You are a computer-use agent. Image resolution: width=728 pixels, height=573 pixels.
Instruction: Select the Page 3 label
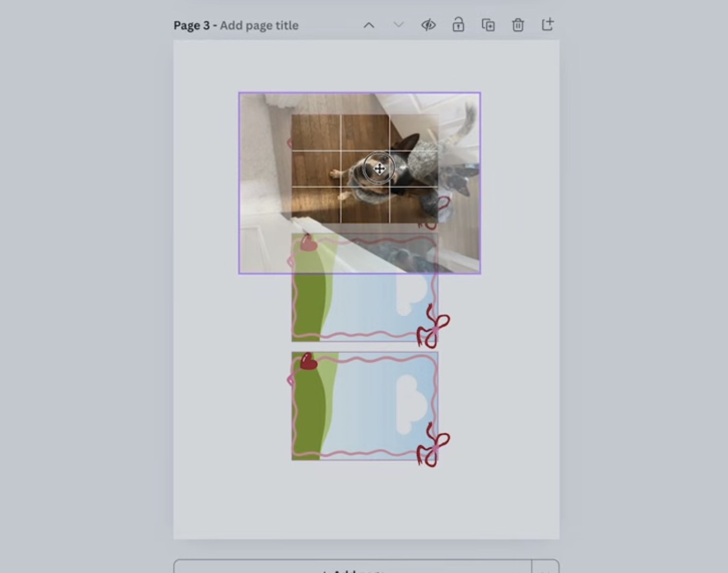tap(191, 25)
